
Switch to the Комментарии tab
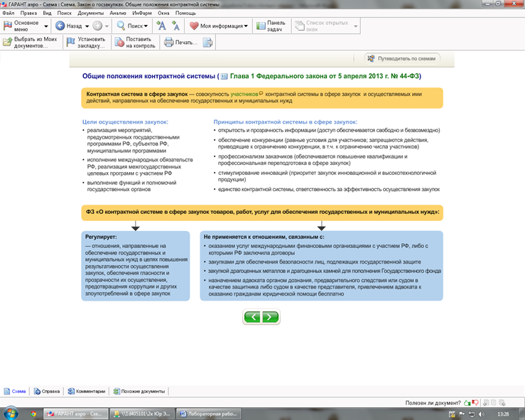(x=87, y=391)
